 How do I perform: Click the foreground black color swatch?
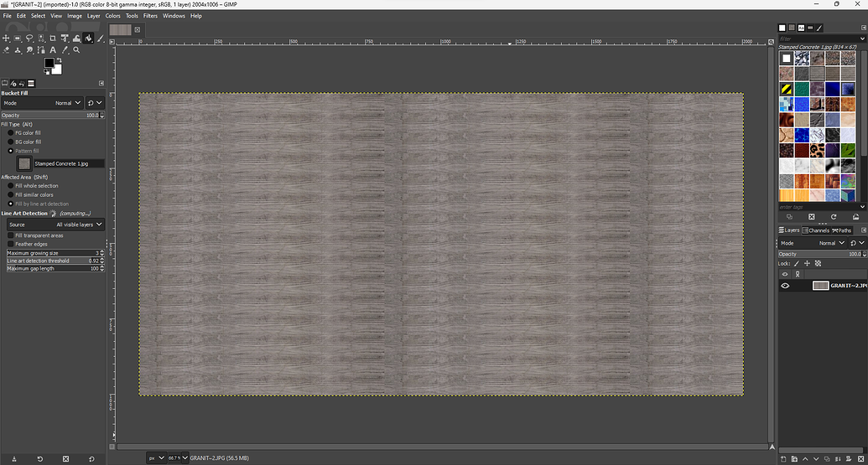(49, 63)
